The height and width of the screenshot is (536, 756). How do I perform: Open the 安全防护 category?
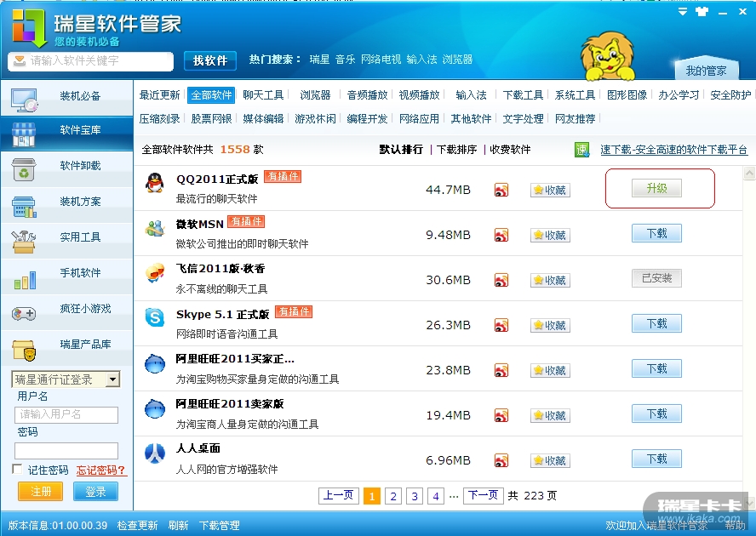tap(730, 95)
